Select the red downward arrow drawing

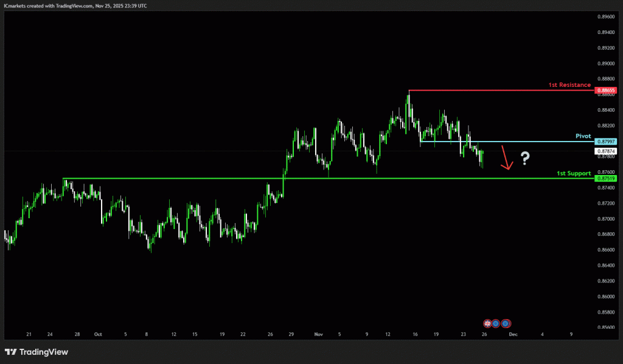[x=505, y=158]
